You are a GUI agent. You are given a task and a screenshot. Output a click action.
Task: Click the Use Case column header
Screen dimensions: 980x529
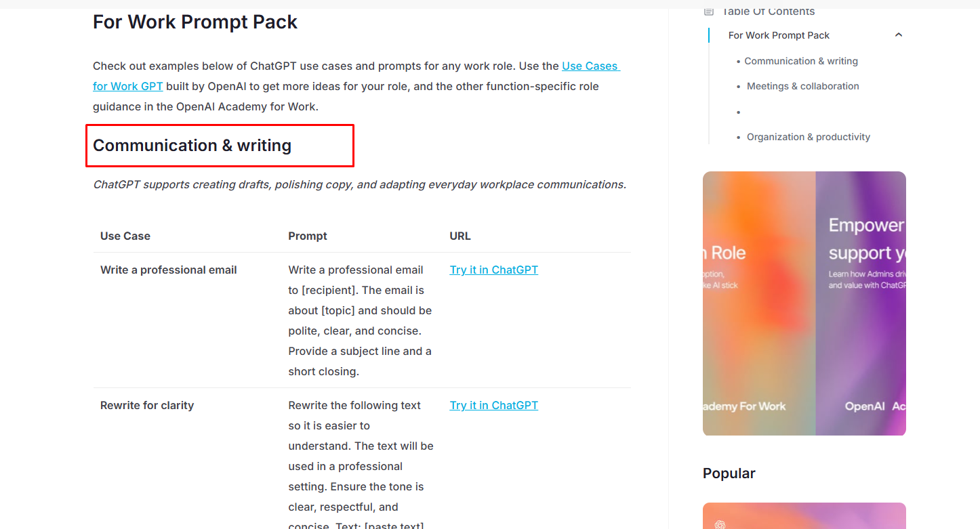pos(125,236)
